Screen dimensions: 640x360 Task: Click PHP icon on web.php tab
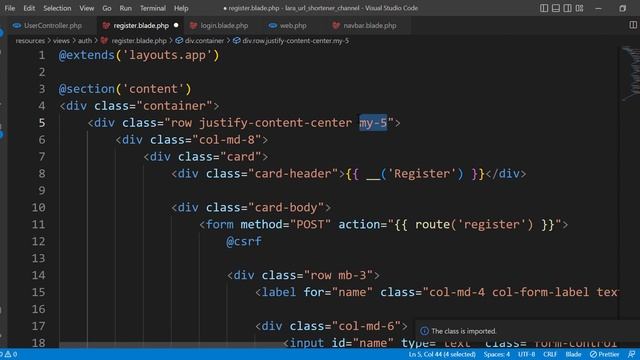pyautogui.click(x=273, y=25)
